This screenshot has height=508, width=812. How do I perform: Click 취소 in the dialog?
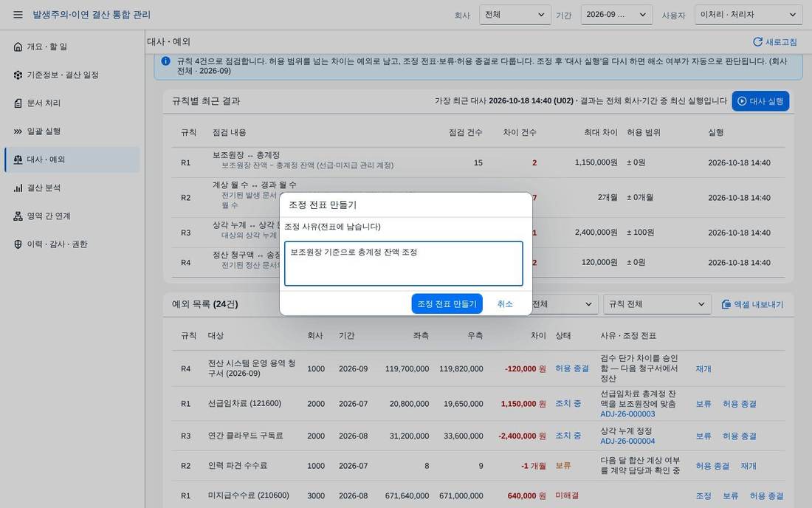coord(505,304)
